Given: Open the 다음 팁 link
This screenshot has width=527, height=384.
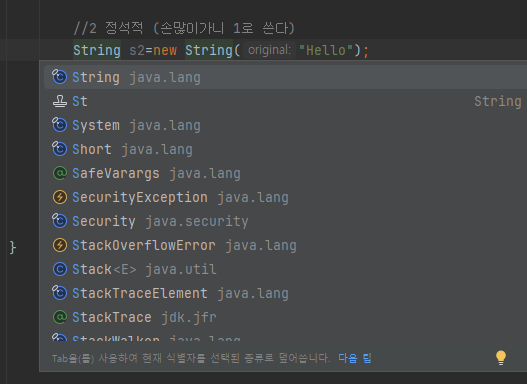Looking at the screenshot, I should (355, 358).
